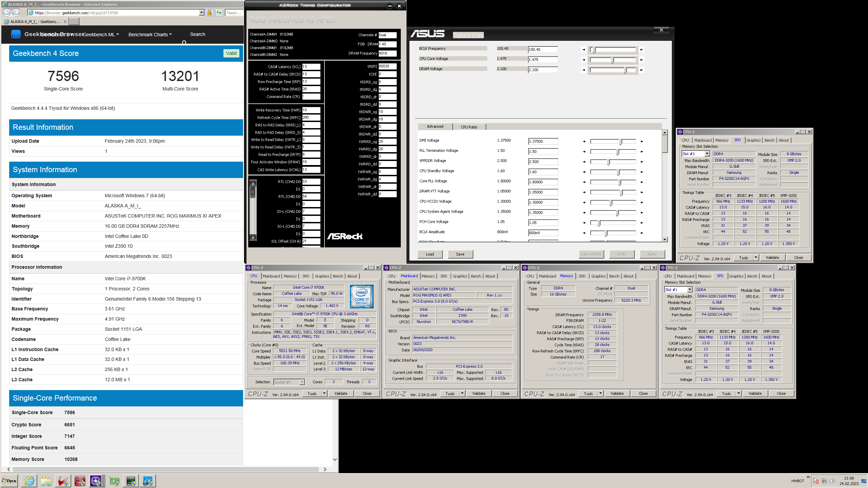The height and width of the screenshot is (488, 868).
Task: Expand the Benchmark Charts menu
Action: pos(150,35)
